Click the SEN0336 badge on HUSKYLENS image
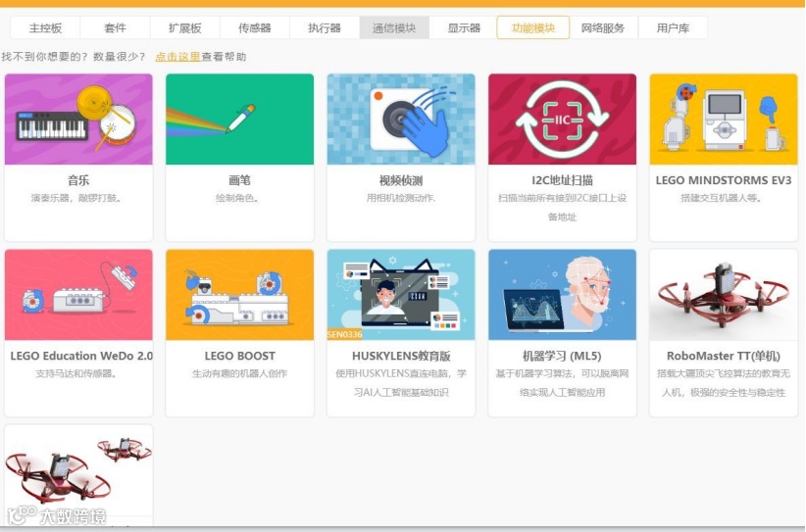The image size is (806, 532). tap(344, 334)
